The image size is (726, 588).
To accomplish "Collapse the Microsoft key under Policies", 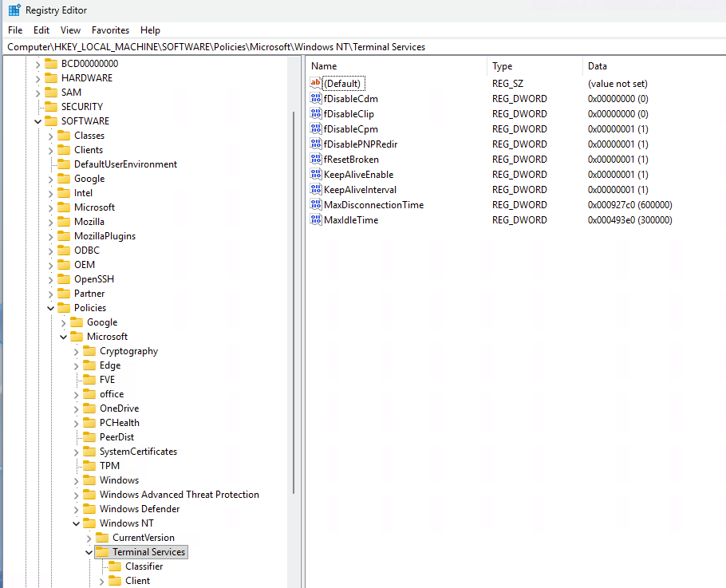I will 64,337.
